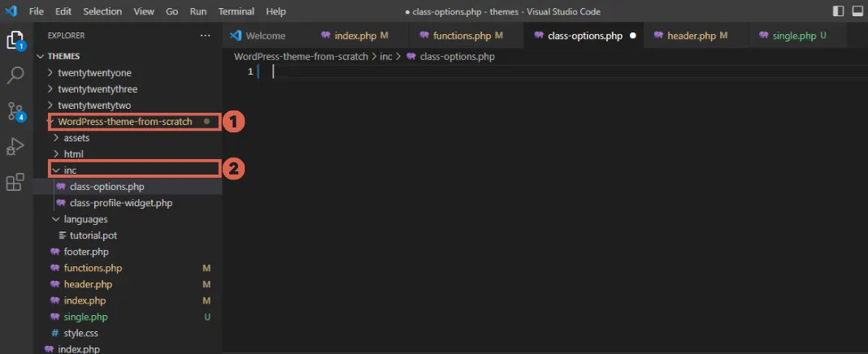Open functions.php in Explorer tree
Screen dimensions: 868x354
click(x=128, y=268)
